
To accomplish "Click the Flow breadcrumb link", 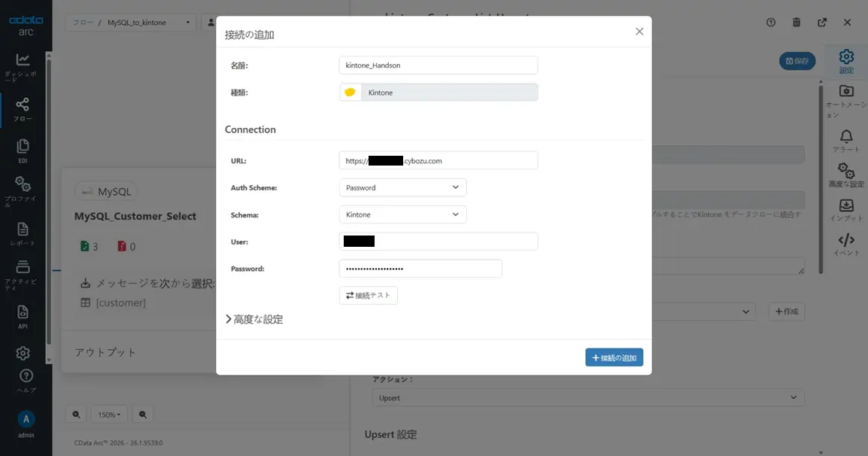I will [83, 23].
